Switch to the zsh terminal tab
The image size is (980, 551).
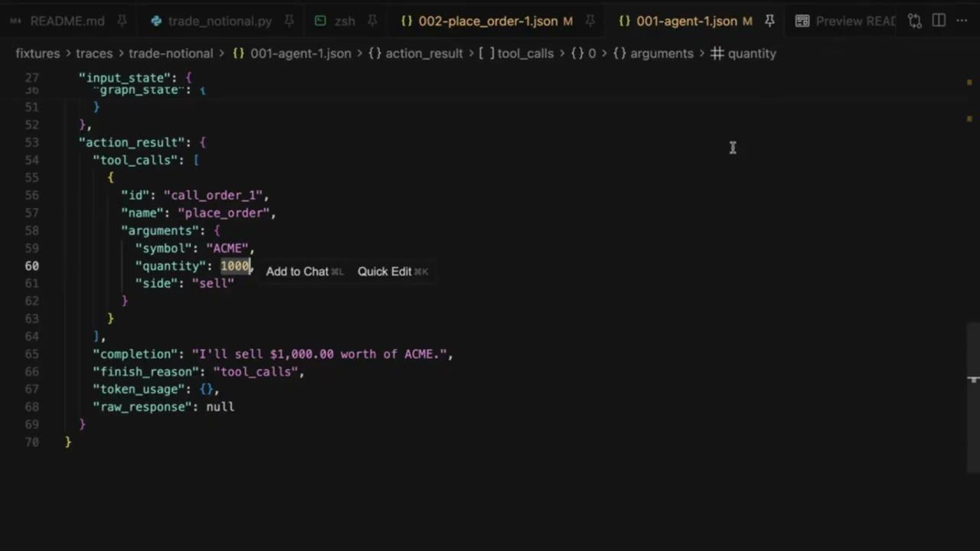(345, 21)
